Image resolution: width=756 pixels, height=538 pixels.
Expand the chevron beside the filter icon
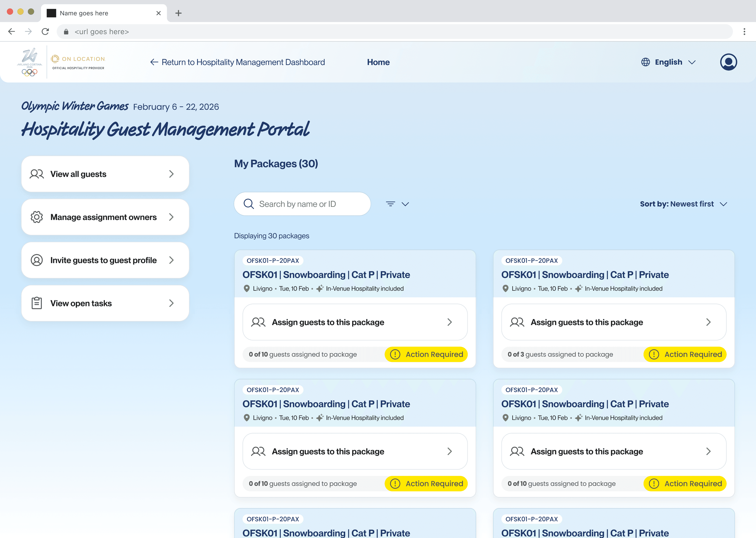[406, 204]
